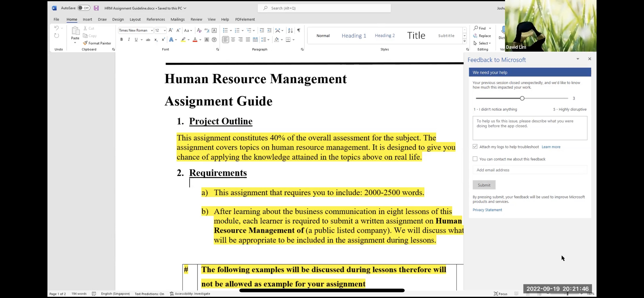
Task: Open the font size dropdown
Action: [165, 30]
